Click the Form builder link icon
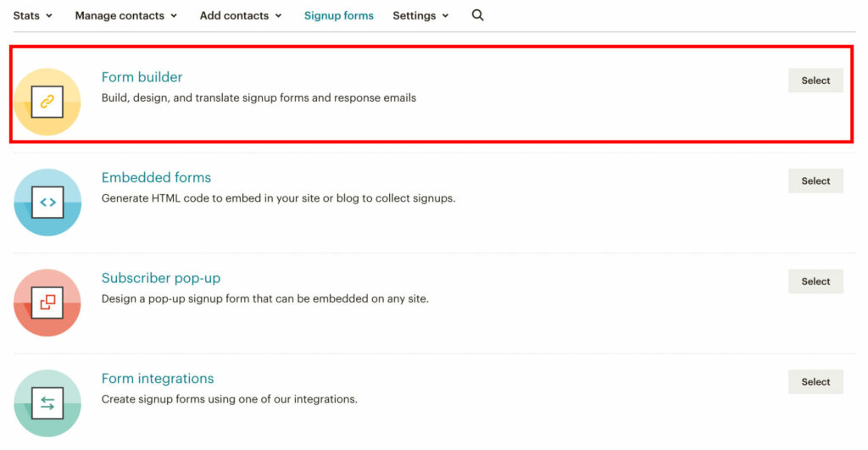Viewport: 868px width, 450px height. click(x=47, y=102)
